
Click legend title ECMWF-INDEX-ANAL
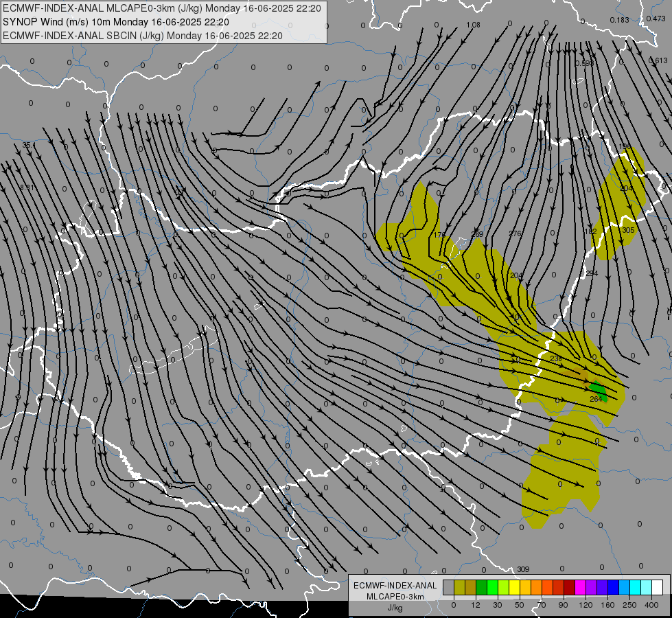pos(395,586)
